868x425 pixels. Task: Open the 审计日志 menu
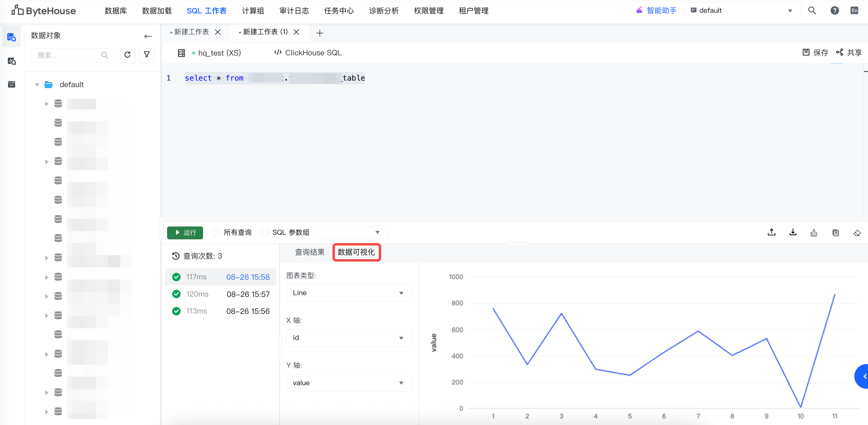point(294,11)
